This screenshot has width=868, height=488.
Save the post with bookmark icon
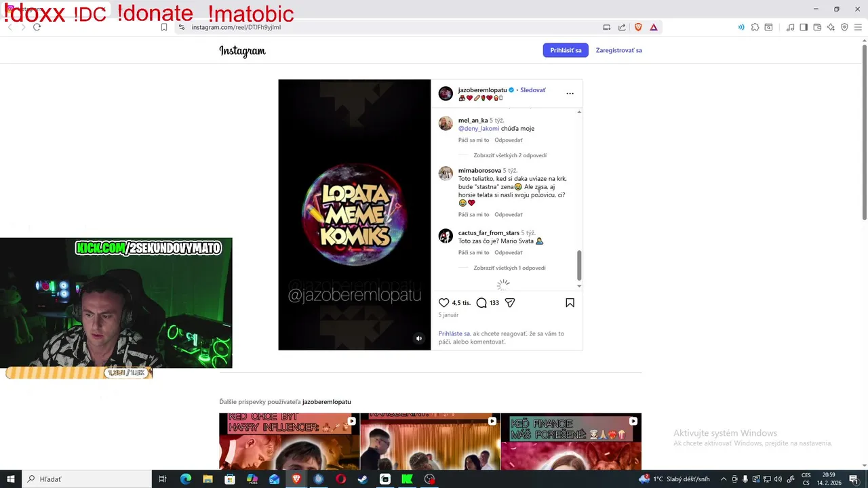pyautogui.click(x=570, y=303)
